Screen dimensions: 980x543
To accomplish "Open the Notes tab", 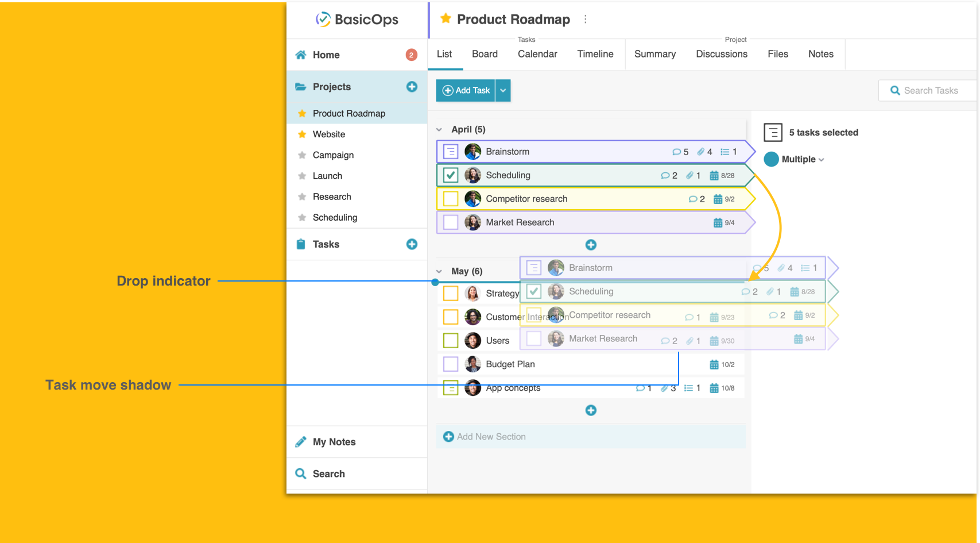I will (821, 54).
